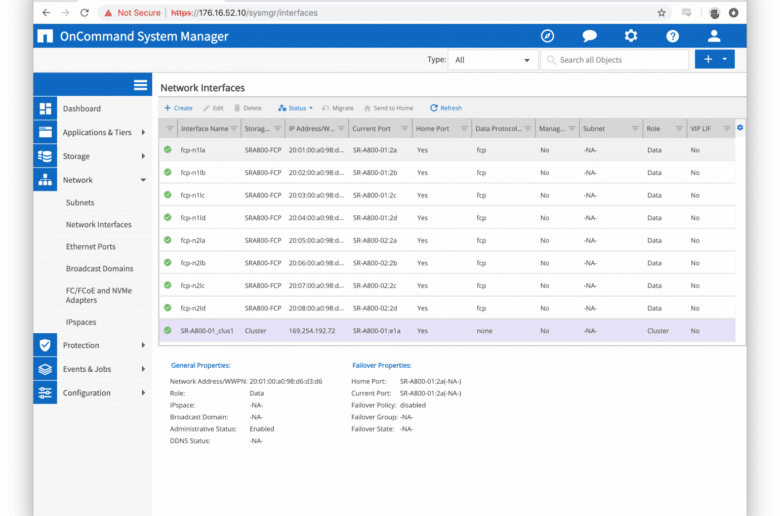Click the Edit toolbar button
The width and height of the screenshot is (780, 516).
pyautogui.click(x=213, y=108)
